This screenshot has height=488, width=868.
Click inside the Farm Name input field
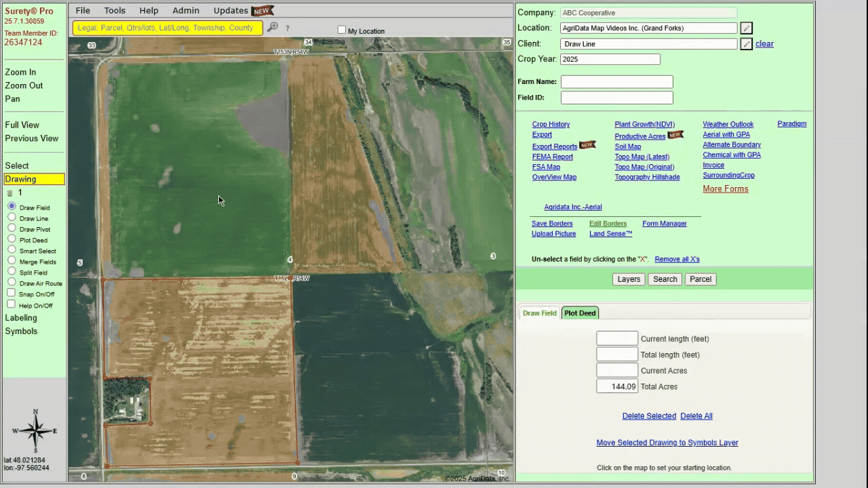pyautogui.click(x=616, y=81)
